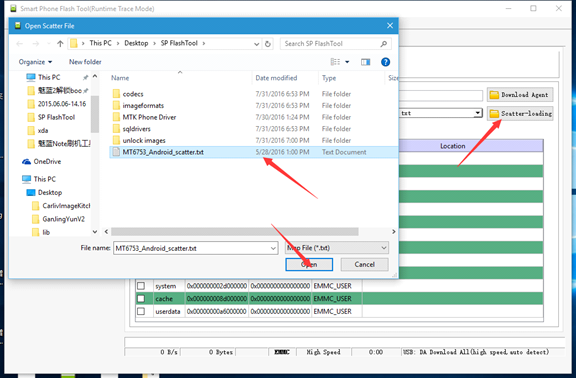The width and height of the screenshot is (576, 378).
Task: Create a New folder in the dialog
Action: [x=85, y=62]
